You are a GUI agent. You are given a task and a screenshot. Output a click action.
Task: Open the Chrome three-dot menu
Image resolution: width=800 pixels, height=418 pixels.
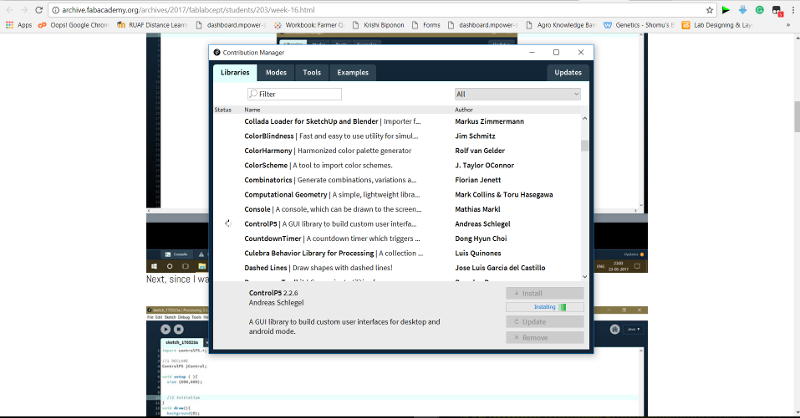pyautogui.click(x=793, y=10)
